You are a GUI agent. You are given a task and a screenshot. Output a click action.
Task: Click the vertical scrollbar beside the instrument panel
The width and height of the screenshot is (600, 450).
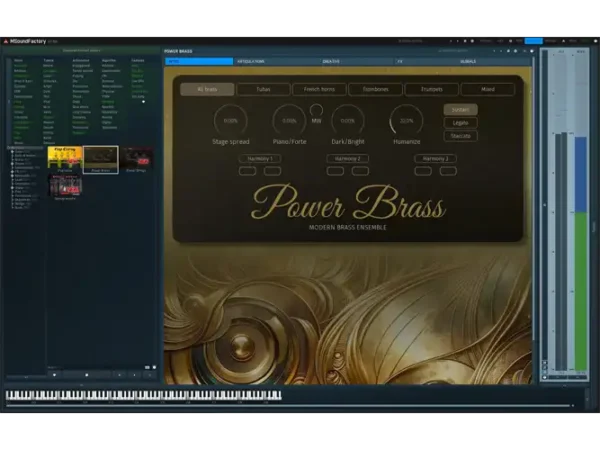coord(534,199)
